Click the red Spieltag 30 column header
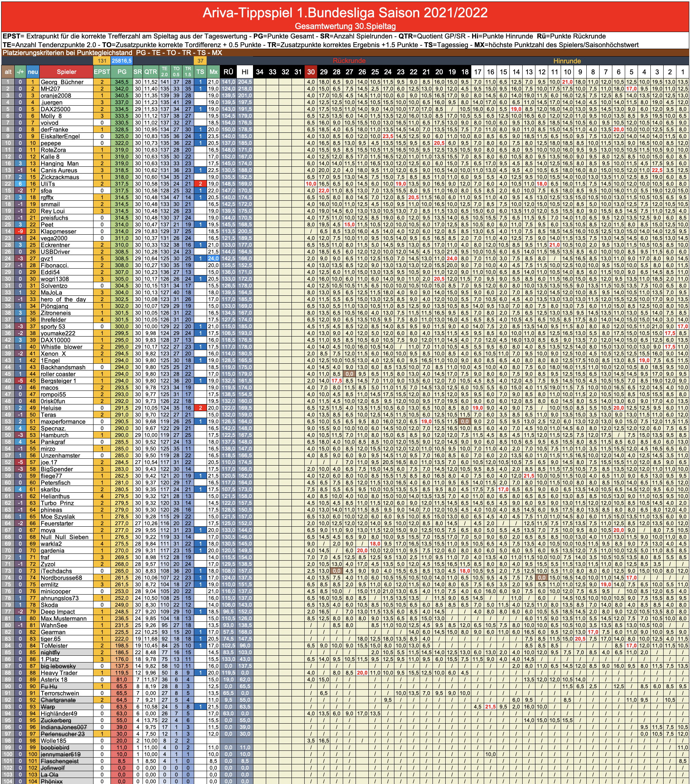The image size is (690, 784). point(311,72)
